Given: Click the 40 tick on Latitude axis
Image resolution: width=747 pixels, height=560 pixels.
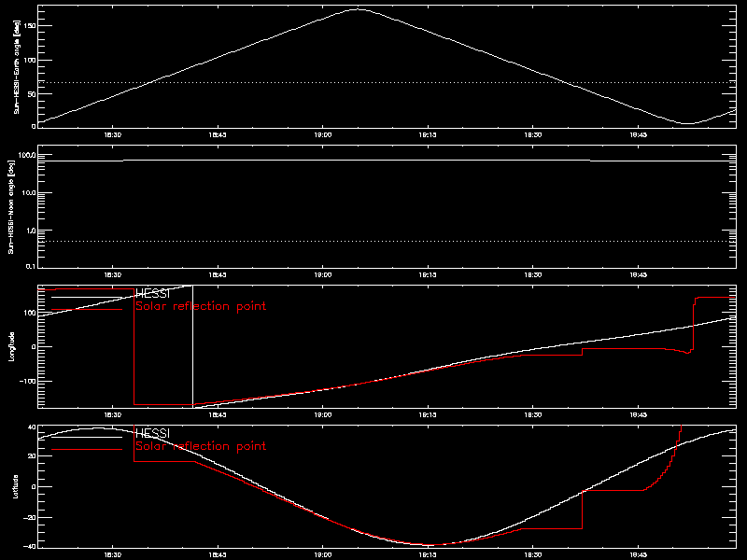Looking at the screenshot, I should [x=32, y=427].
